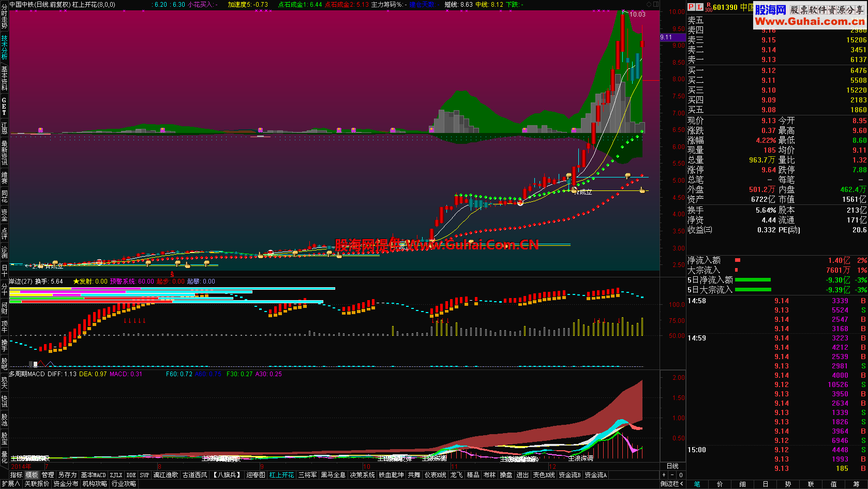Click the + zoom-in chart button
Image resolution: width=868 pixels, height=489 pixels.
pyautogui.click(x=664, y=475)
